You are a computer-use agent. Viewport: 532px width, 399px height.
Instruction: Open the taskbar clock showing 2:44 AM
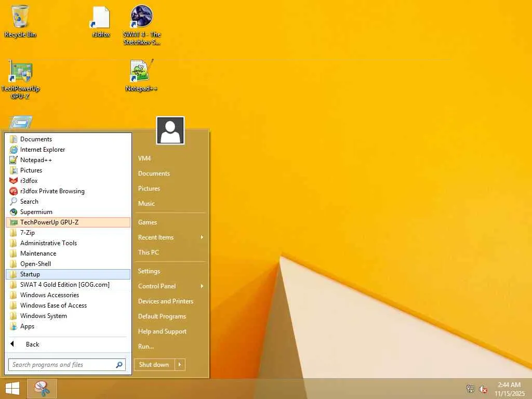(x=509, y=389)
